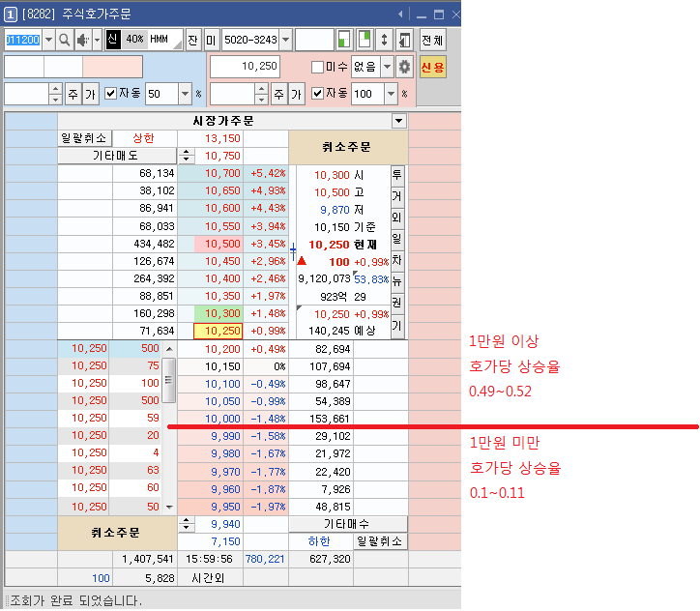Click the 전체 button
The height and width of the screenshot is (611, 700).
[x=432, y=41]
